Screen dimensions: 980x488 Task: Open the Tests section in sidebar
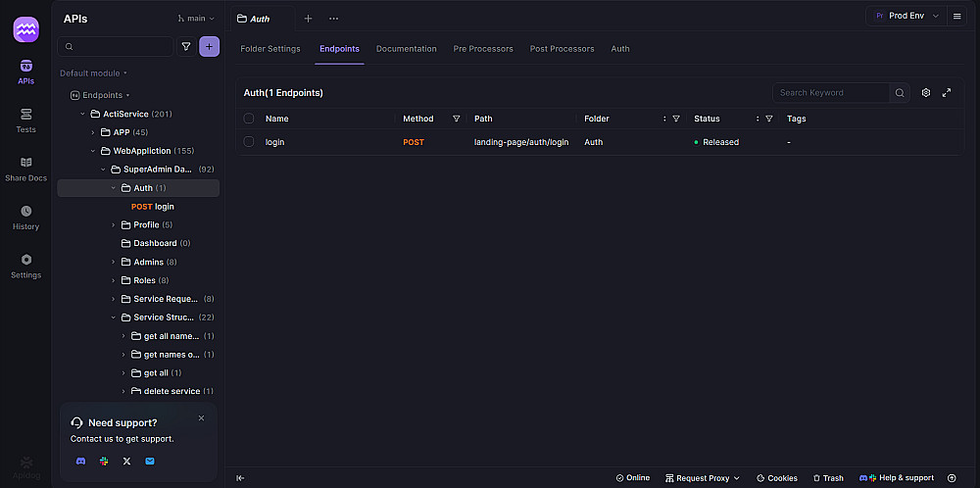[x=25, y=120]
